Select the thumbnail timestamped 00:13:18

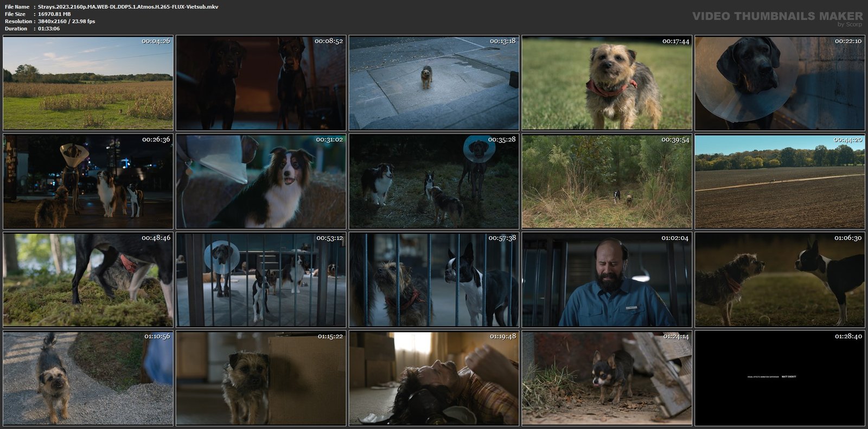(x=434, y=83)
